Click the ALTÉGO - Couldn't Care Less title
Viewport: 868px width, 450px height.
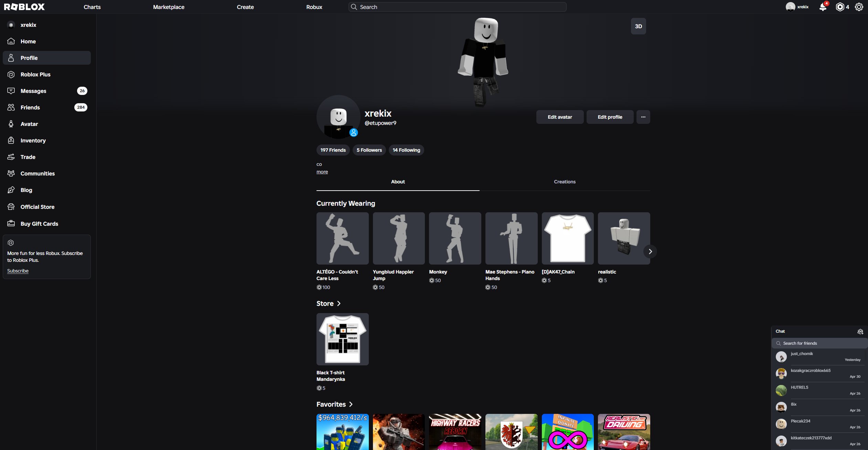click(x=337, y=275)
